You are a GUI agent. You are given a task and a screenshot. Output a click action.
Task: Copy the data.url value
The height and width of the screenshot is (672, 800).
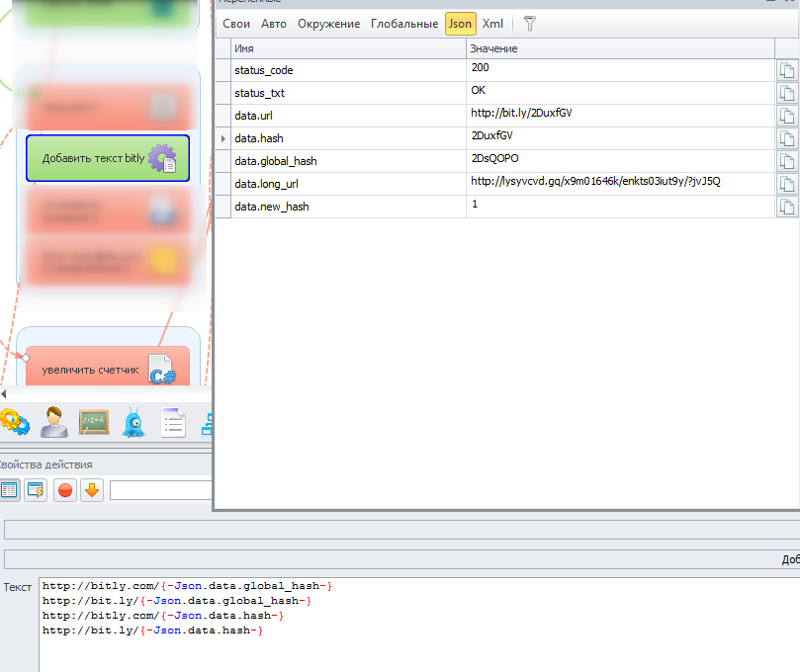tap(787, 116)
